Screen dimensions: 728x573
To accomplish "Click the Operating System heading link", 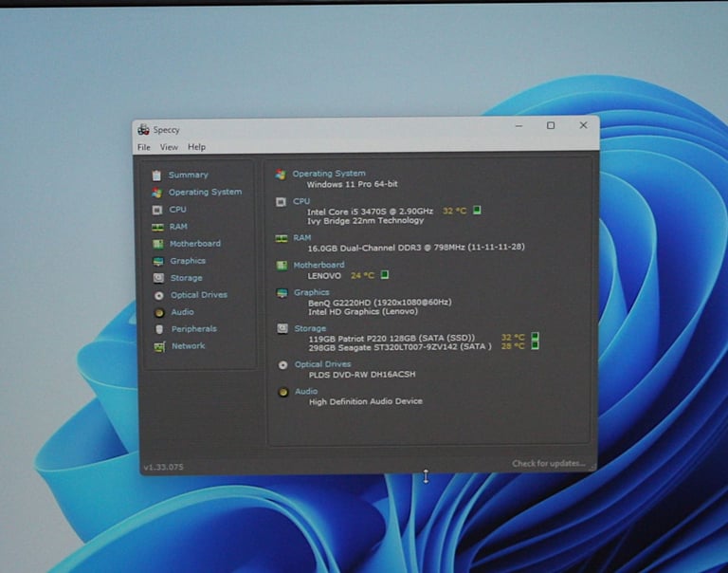I will click(x=329, y=174).
